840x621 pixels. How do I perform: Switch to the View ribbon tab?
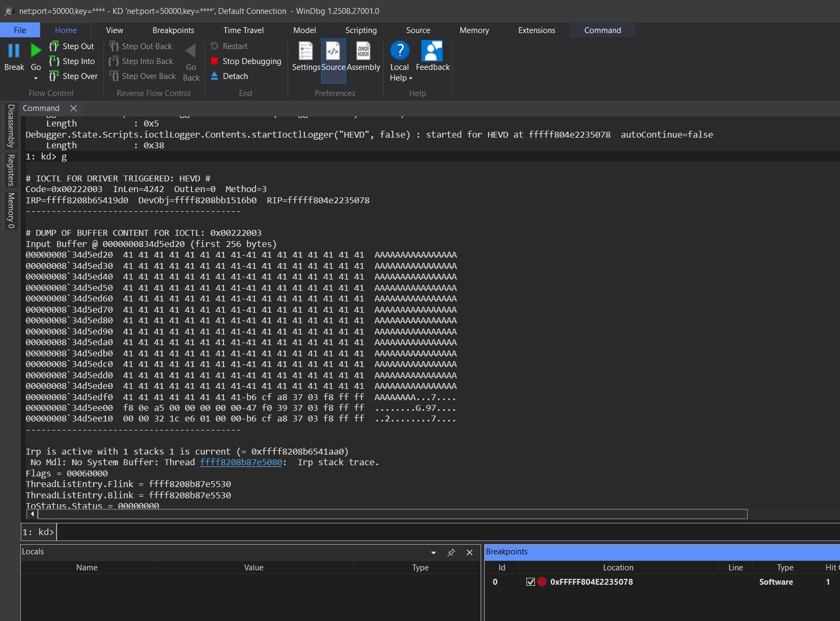[x=114, y=30]
